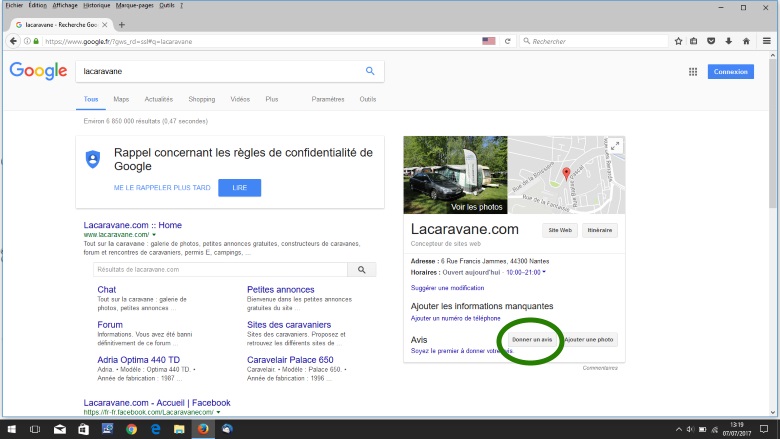Open the Édition menu
Viewport: 780px width, 439px height.
(37, 5)
